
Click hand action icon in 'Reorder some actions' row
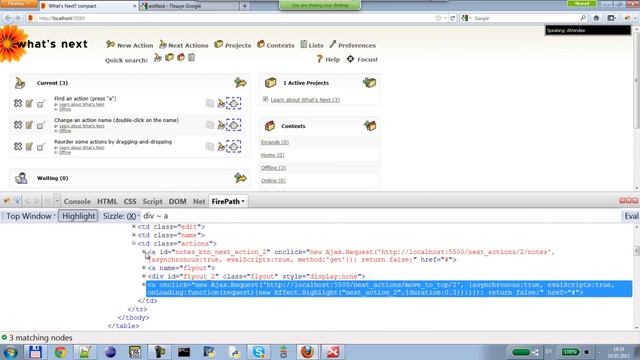click(x=221, y=146)
